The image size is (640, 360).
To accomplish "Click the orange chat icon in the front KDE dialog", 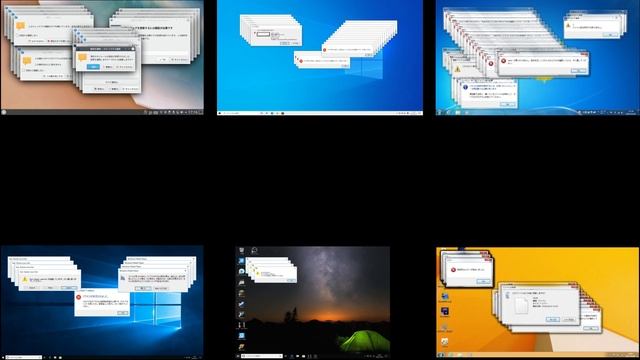I will point(83,57).
